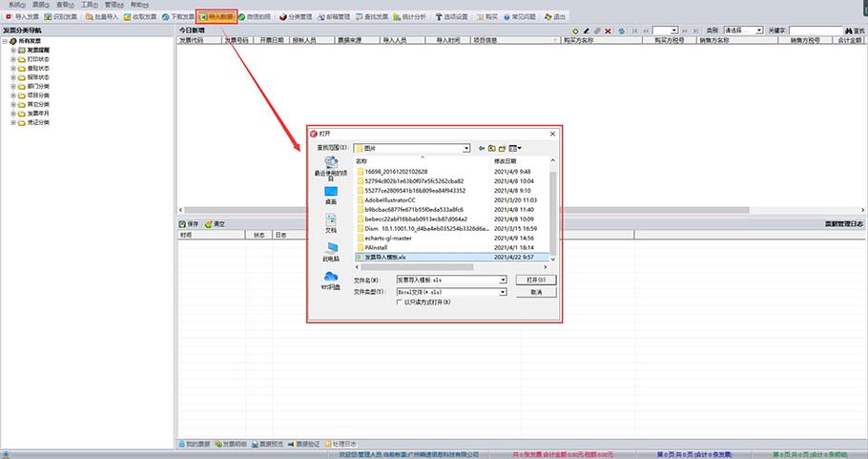Screen dimensions: 868x459
Task: Open the 工具 menu
Action: click(x=88, y=5)
